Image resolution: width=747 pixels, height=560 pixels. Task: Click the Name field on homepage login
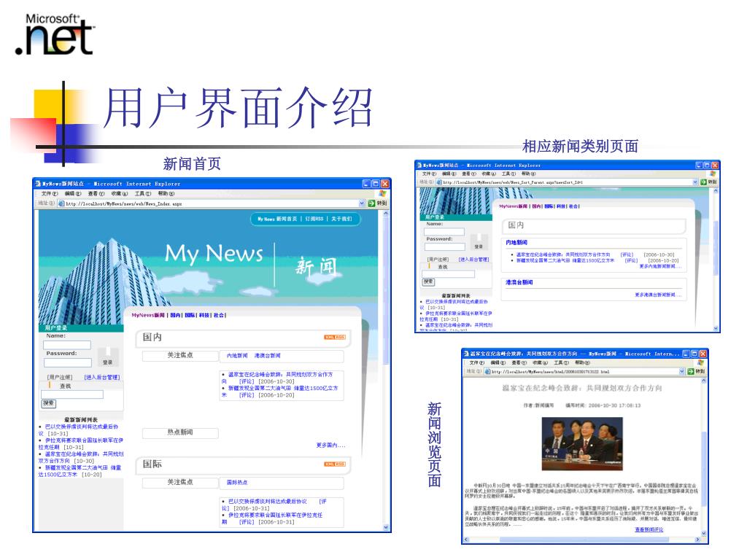tap(67, 345)
